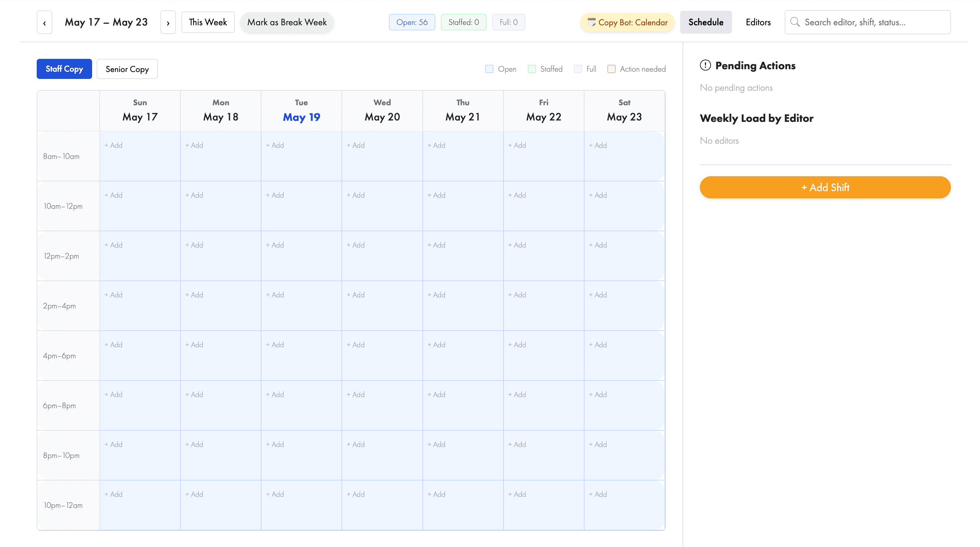Click the No editors text
980x547 pixels.
(x=719, y=141)
